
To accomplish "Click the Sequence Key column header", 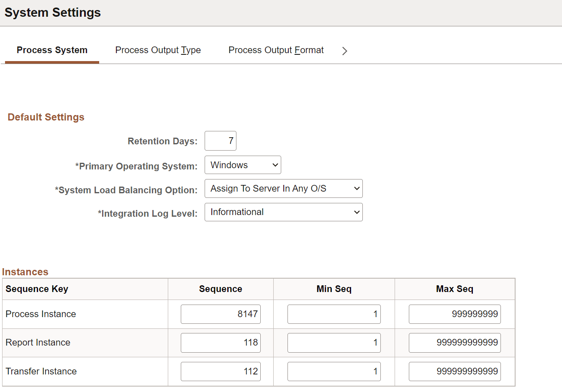I will 37,289.
